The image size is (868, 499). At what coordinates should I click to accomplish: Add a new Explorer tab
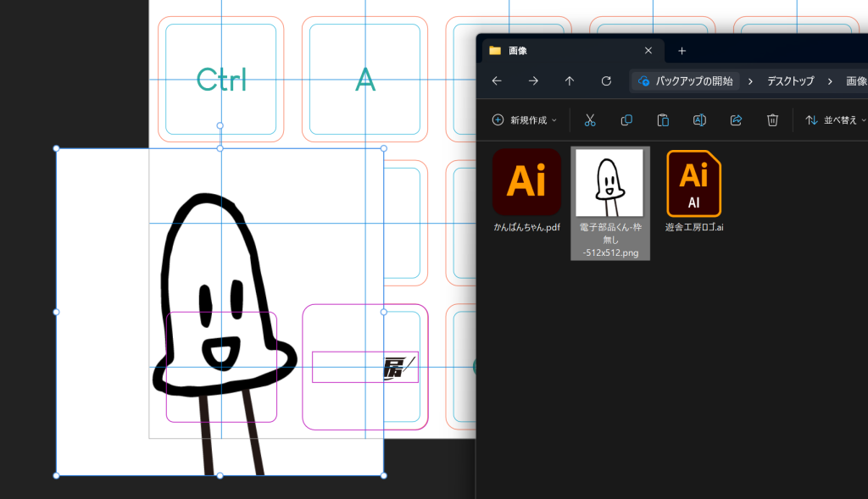click(682, 51)
